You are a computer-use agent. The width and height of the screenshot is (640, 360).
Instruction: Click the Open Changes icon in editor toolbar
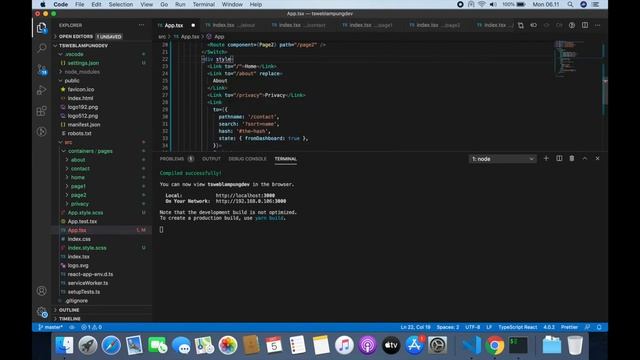click(x=521, y=25)
